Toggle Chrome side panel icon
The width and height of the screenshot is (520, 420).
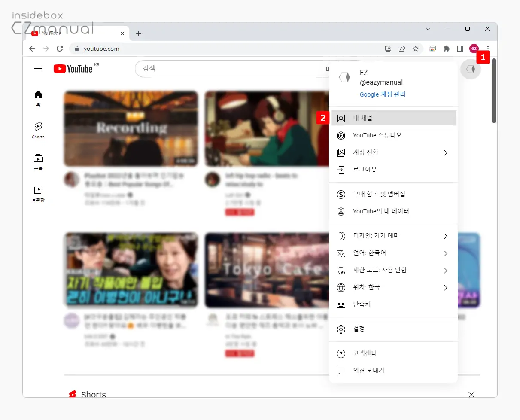point(460,49)
